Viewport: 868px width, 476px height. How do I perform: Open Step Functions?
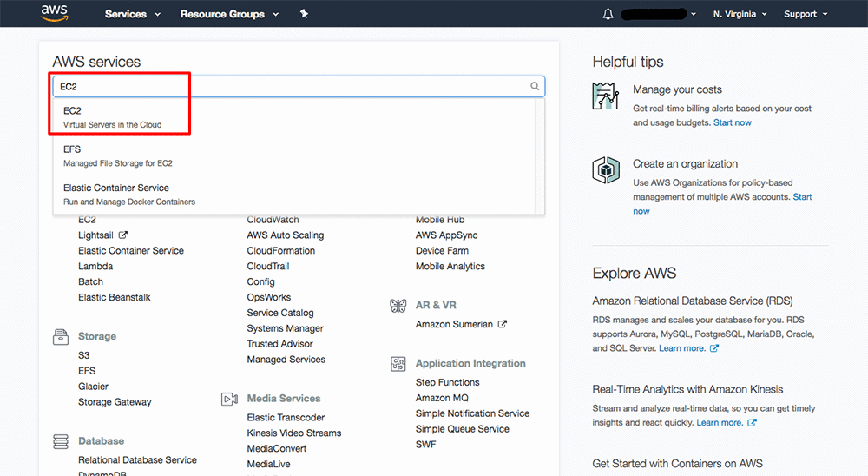point(447,382)
